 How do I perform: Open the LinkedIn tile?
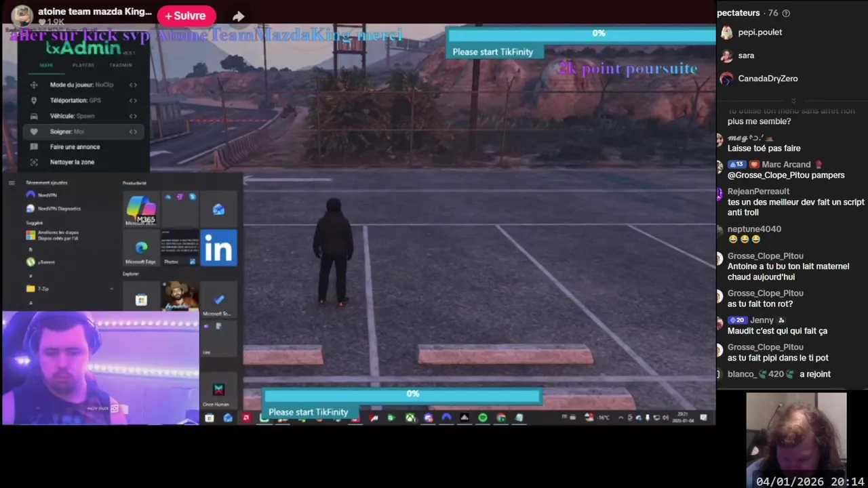click(x=218, y=247)
